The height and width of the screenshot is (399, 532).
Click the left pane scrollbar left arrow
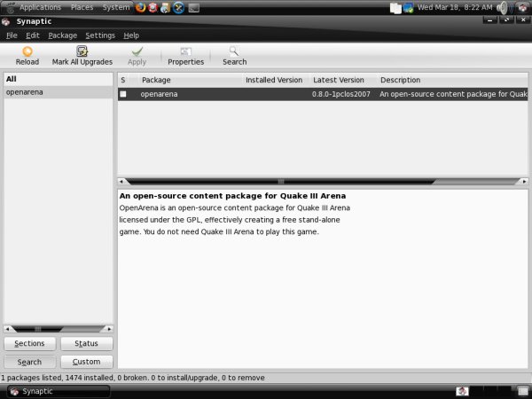[x=7, y=329]
